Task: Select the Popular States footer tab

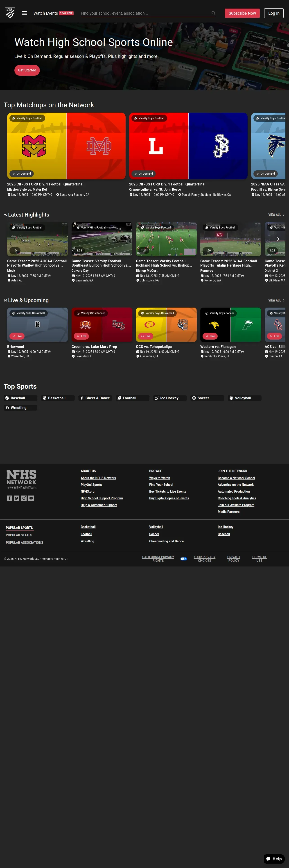Action: tap(19, 535)
